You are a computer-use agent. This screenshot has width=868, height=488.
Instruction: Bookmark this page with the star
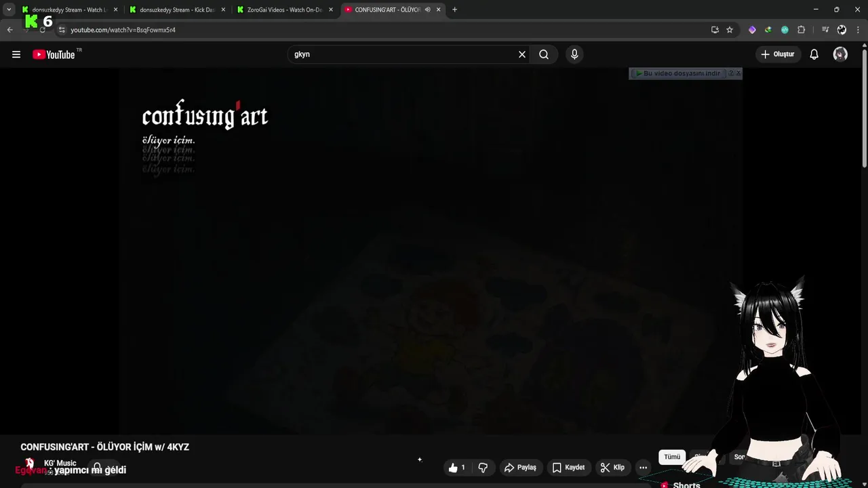pos(730,30)
